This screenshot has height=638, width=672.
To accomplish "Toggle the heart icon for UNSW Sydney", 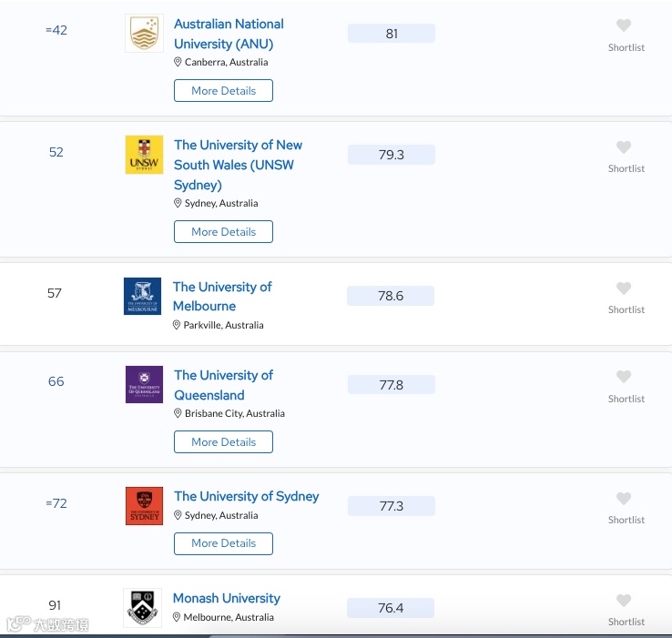I will click(624, 147).
